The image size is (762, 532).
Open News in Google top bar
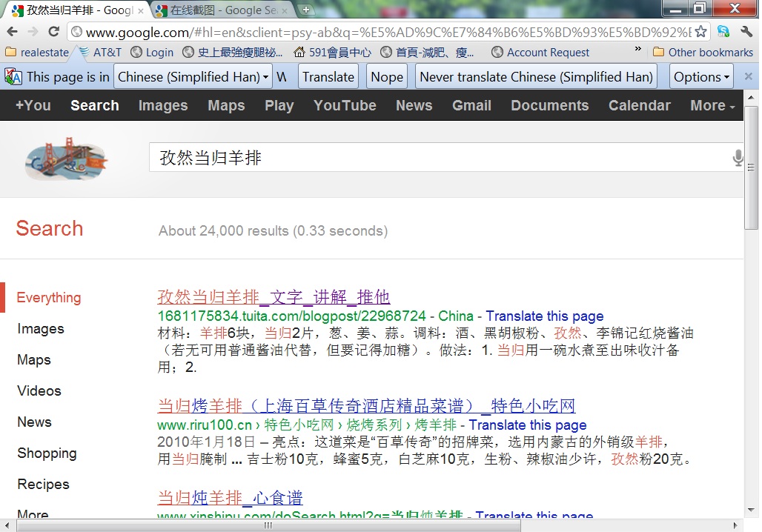(414, 105)
